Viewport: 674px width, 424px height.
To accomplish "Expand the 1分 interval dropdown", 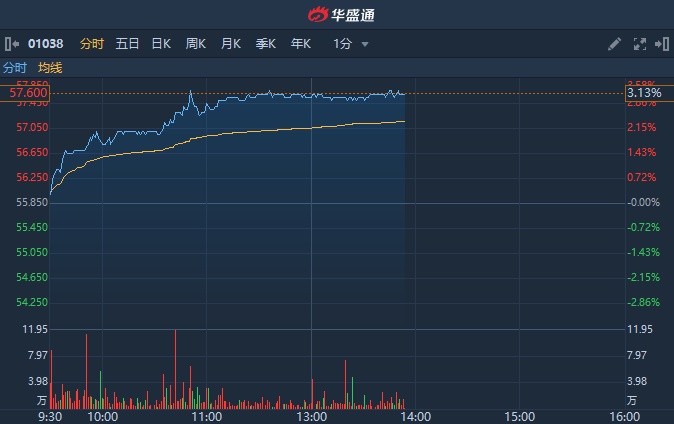I will 351,44.
